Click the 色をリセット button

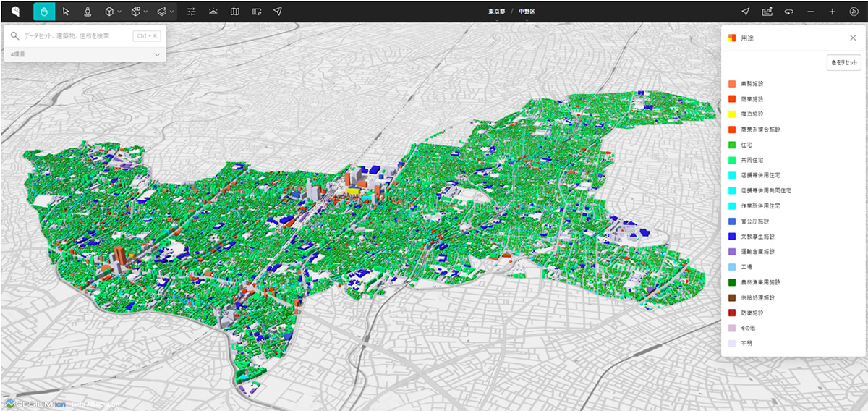coord(845,63)
